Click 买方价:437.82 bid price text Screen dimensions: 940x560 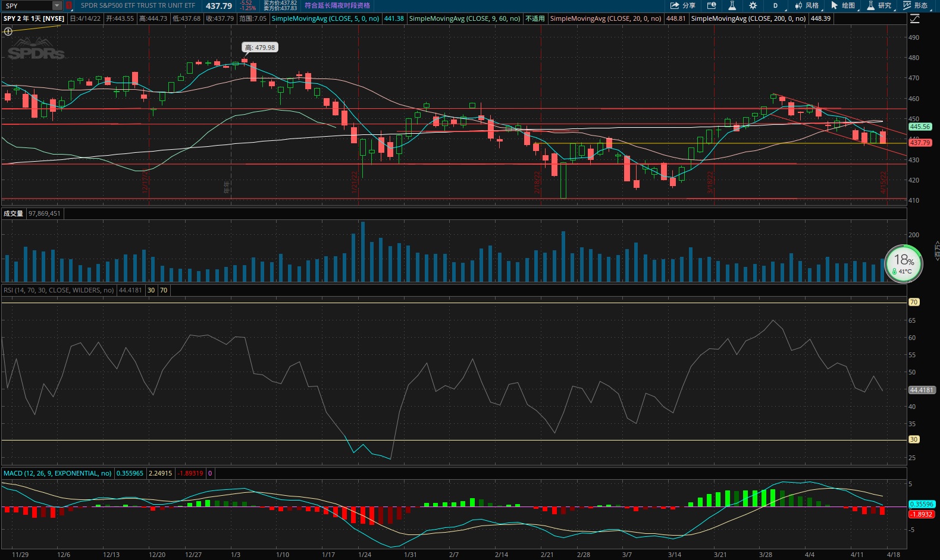(x=280, y=3)
